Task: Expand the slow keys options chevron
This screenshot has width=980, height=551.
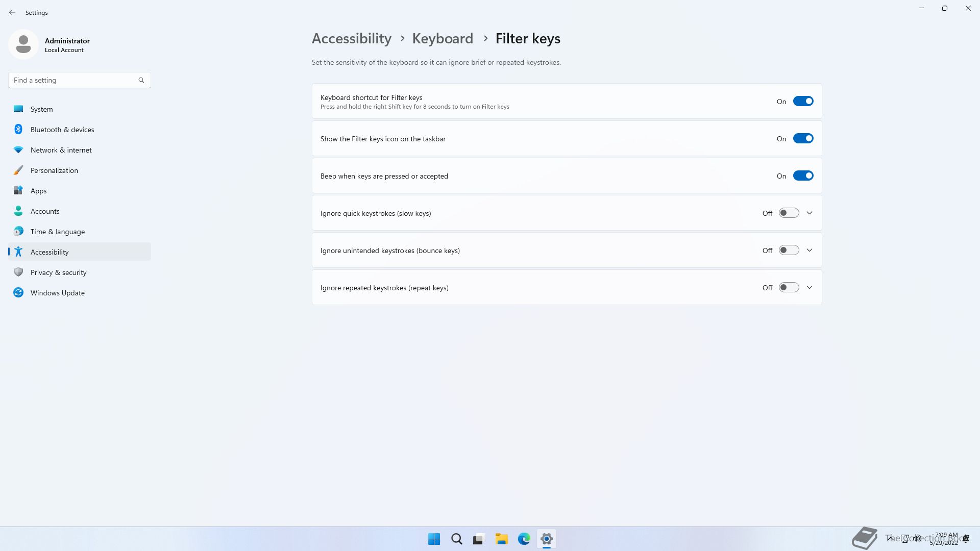Action: coord(810,213)
